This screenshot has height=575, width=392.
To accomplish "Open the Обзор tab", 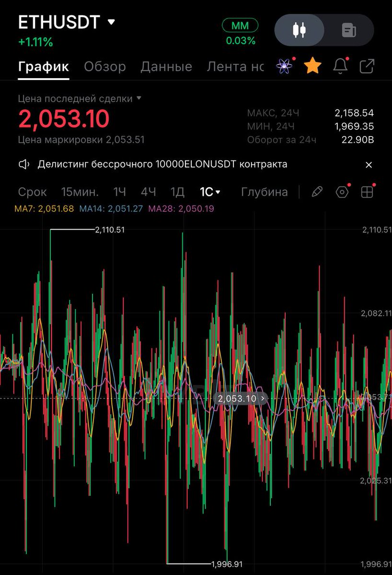I will click(x=105, y=67).
